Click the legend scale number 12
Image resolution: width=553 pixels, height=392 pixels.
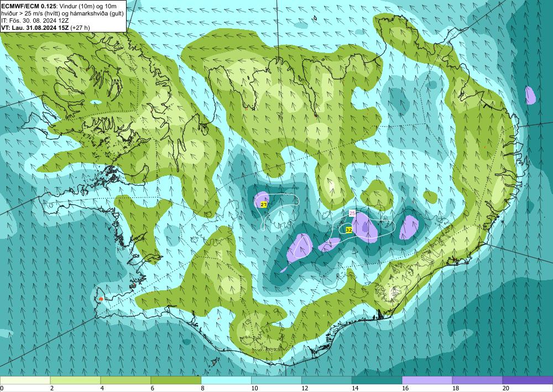coord(305,388)
